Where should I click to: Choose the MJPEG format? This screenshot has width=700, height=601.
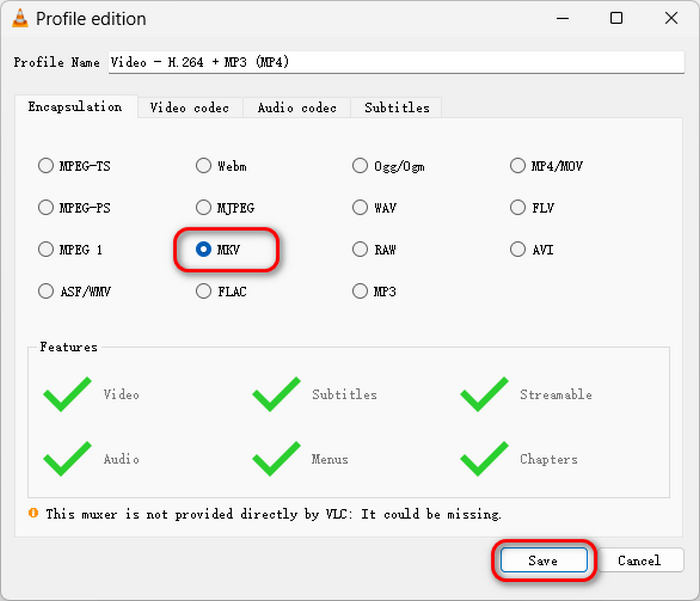coord(225,208)
